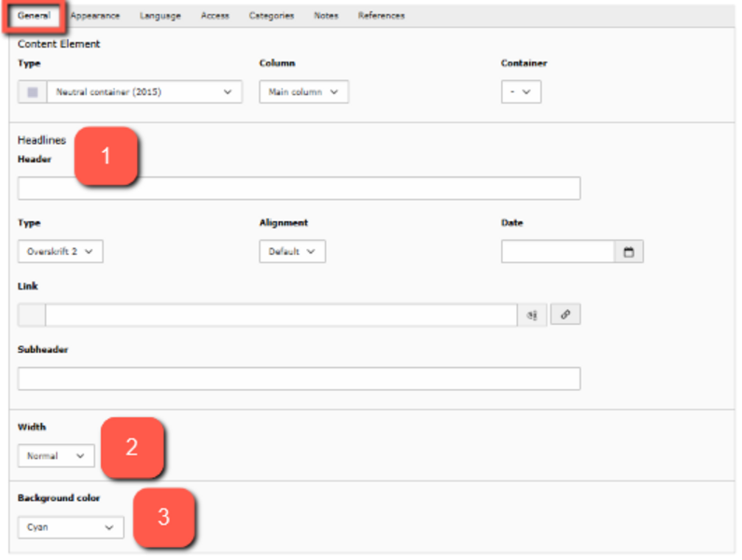Open the Access tab
This screenshot has height=560, width=742.
(x=215, y=16)
